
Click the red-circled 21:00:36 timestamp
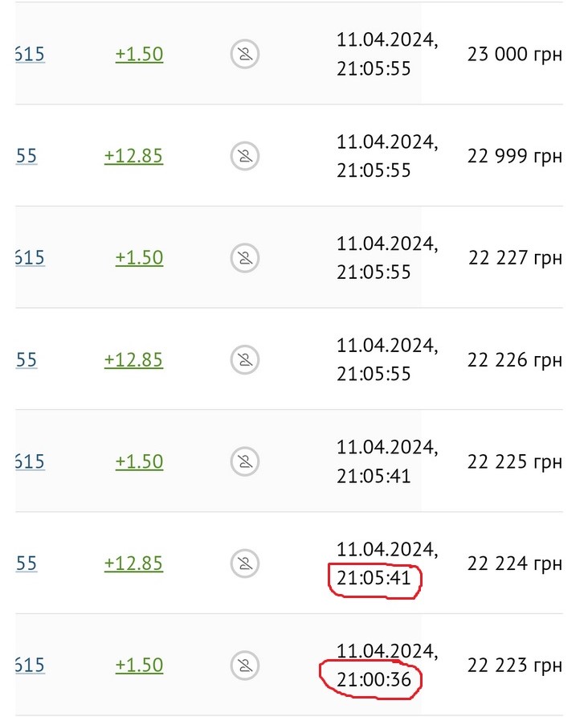[374, 680]
